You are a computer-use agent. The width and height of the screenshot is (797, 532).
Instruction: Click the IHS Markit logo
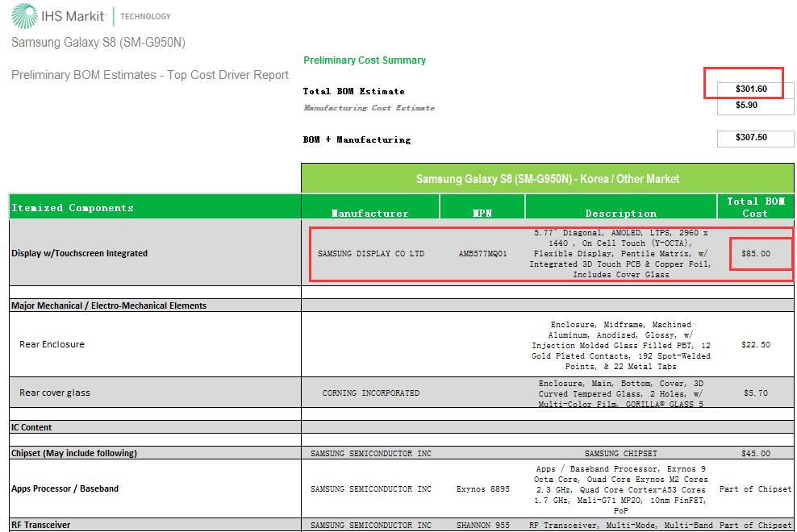tap(90, 15)
